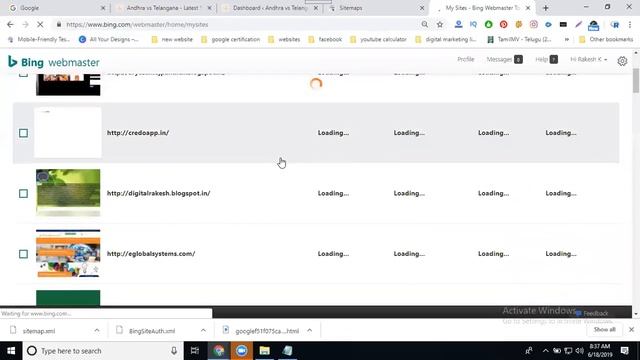
Task: Switch to the Sitemaps tab
Action: [376, 8]
